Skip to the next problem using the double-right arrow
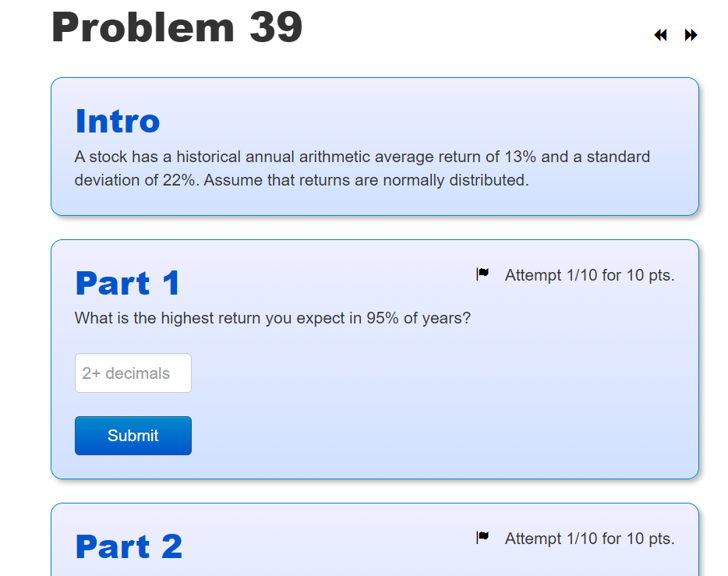The height and width of the screenshot is (576, 728). coord(691,34)
